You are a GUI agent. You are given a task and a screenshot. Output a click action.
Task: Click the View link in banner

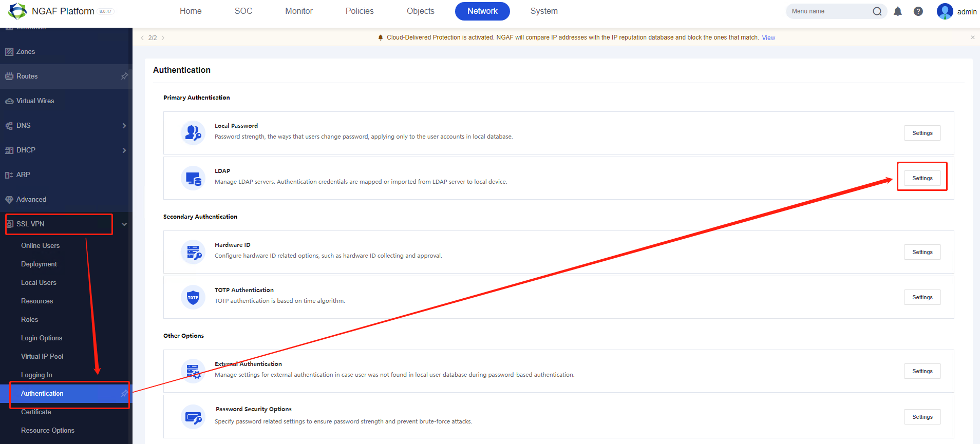pyautogui.click(x=768, y=38)
